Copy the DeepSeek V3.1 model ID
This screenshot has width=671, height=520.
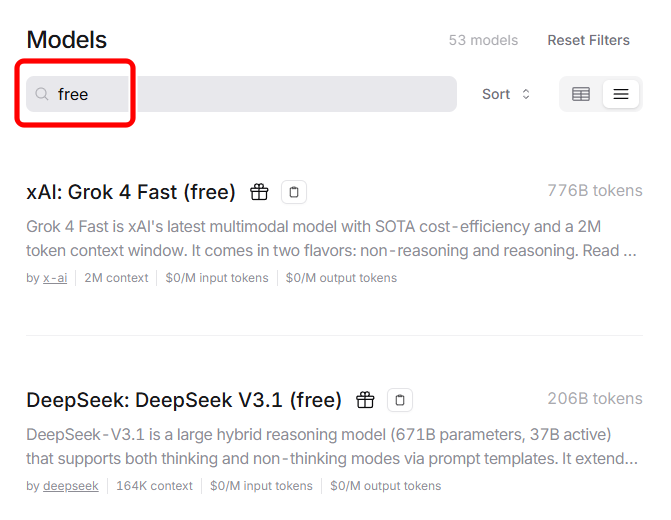[400, 400]
